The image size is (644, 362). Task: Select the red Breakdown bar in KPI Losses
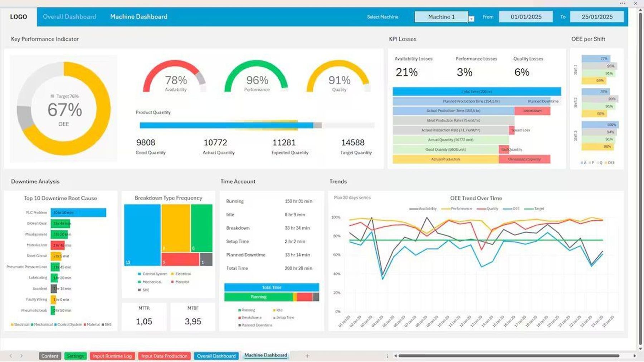[x=532, y=111]
